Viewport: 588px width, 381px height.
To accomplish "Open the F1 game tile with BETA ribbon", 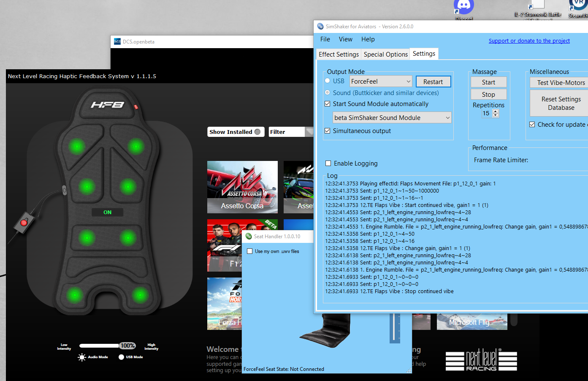I will (225, 245).
